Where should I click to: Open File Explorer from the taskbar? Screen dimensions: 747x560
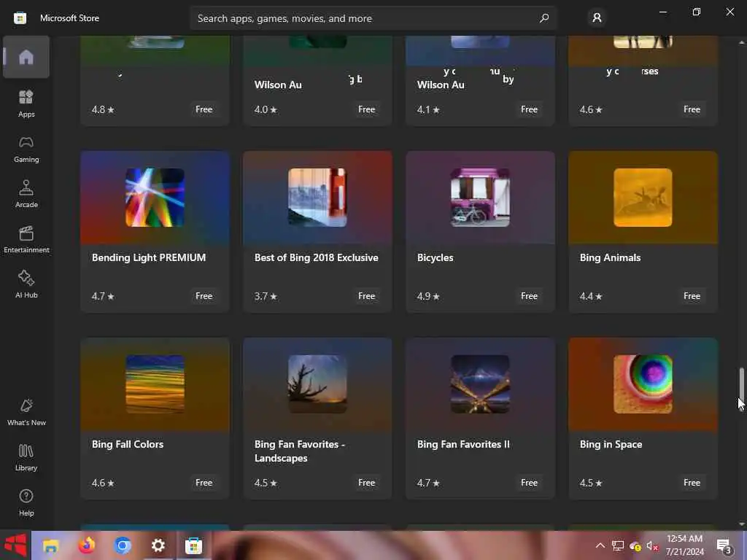click(51, 545)
